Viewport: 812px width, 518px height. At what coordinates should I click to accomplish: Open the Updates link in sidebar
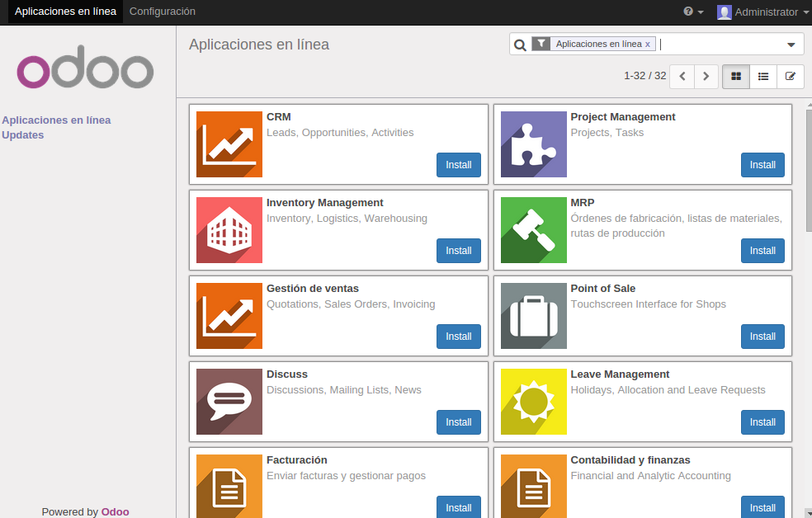coord(22,134)
